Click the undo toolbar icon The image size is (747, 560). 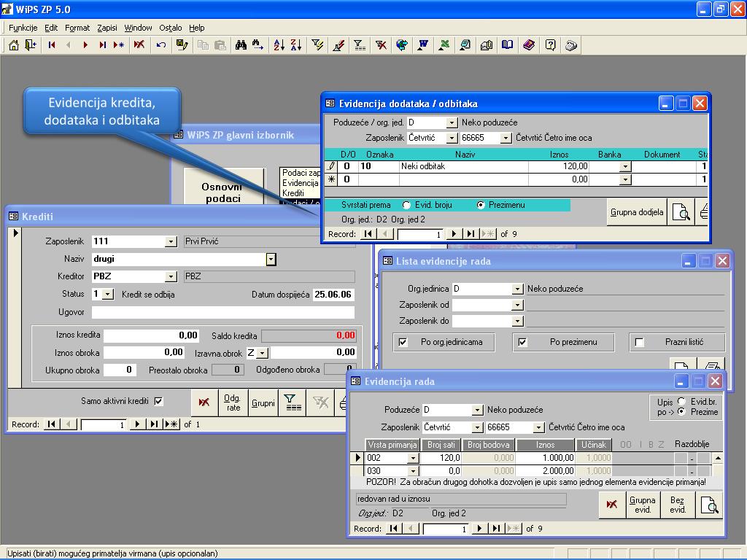[x=161, y=45]
